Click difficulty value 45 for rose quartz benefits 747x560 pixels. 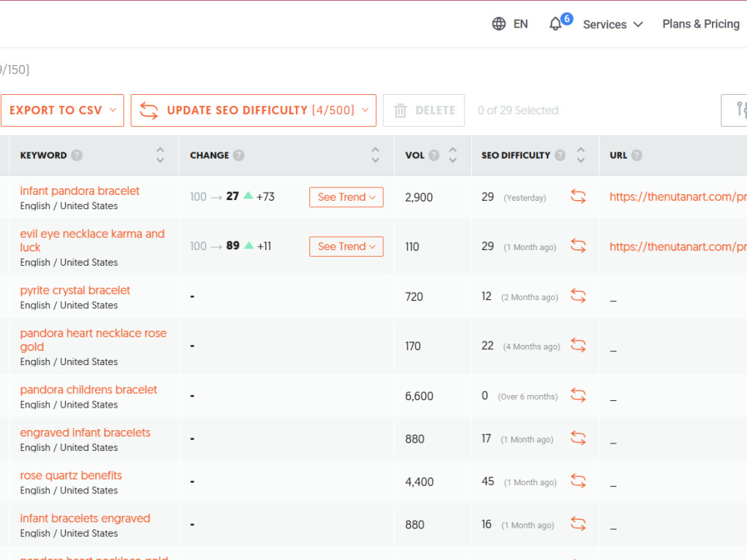pos(488,482)
